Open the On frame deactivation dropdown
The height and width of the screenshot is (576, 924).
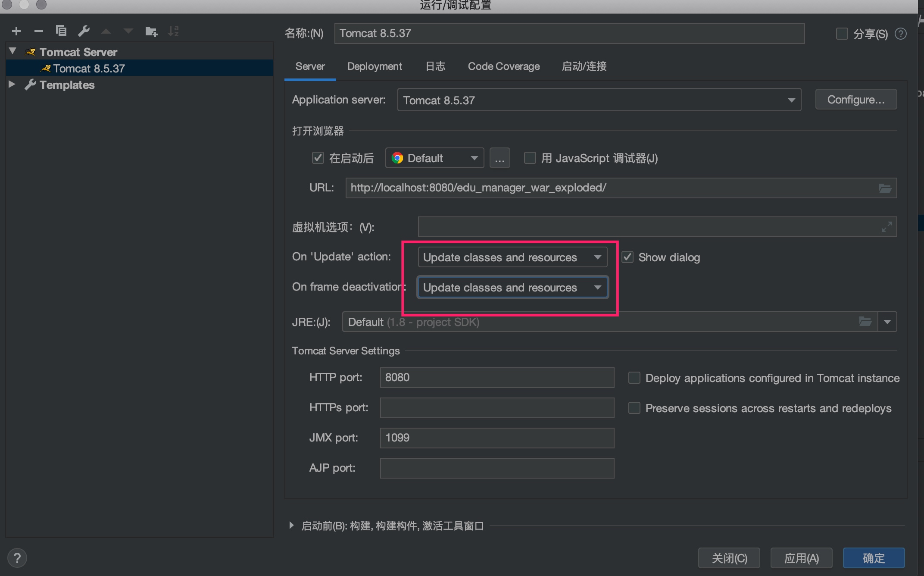click(x=512, y=288)
